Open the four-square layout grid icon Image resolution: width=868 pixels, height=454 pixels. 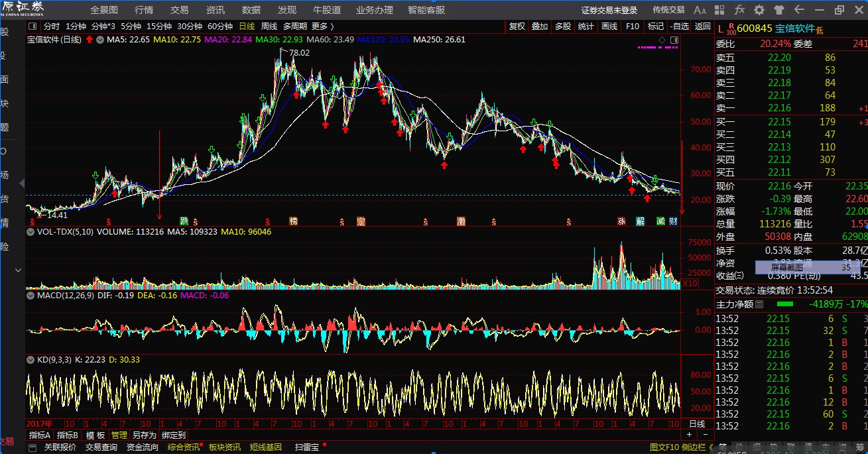pyautogui.click(x=720, y=10)
